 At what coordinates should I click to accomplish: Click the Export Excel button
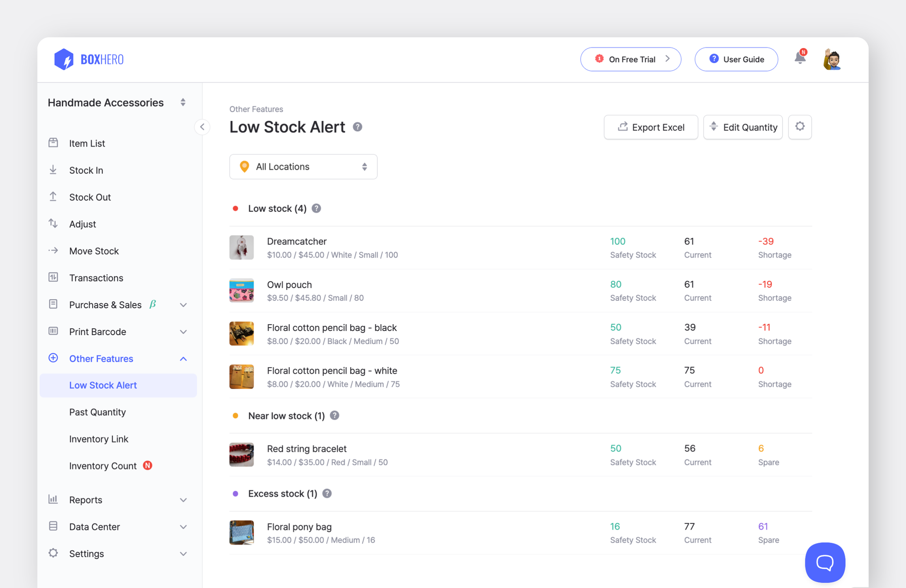[651, 127]
